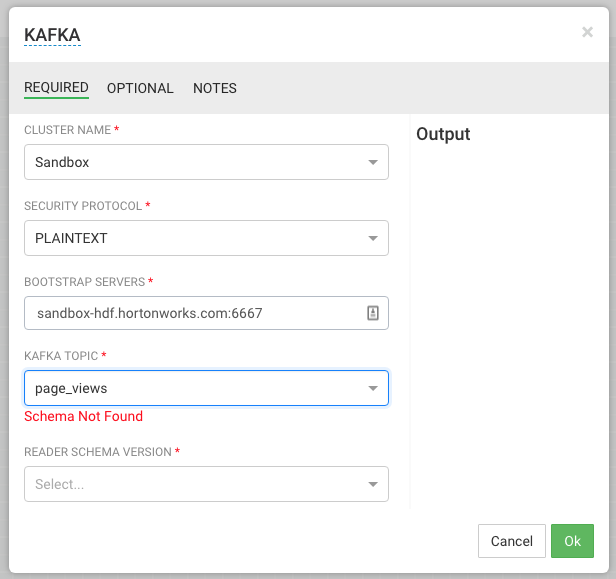Viewport: 616px width, 579px height.
Task: Click the Bootstrap Servers input field
Action: [x=195, y=313]
